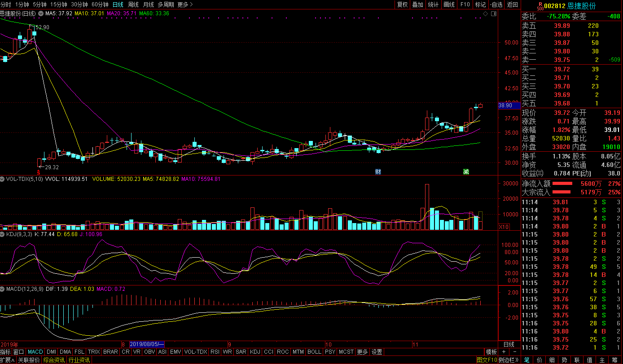The height and width of the screenshot is (364, 623).
Task: Click the 财 financial marker on the chart
Action: pos(378,171)
